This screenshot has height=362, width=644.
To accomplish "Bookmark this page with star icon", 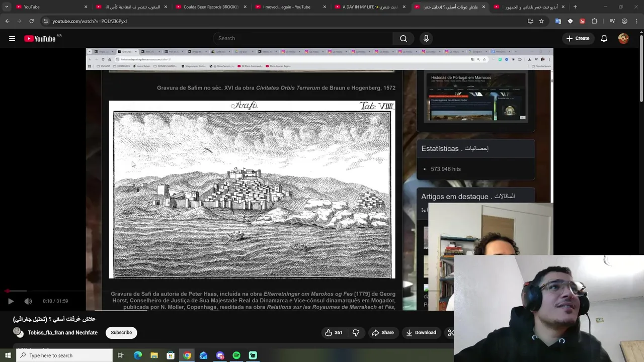I will pos(541,21).
